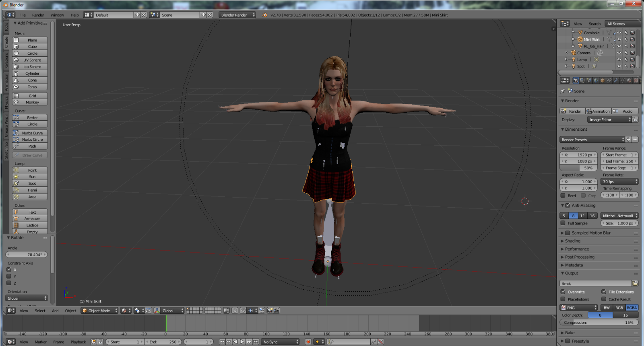Open the Display Image Editor dropdown

pyautogui.click(x=610, y=119)
